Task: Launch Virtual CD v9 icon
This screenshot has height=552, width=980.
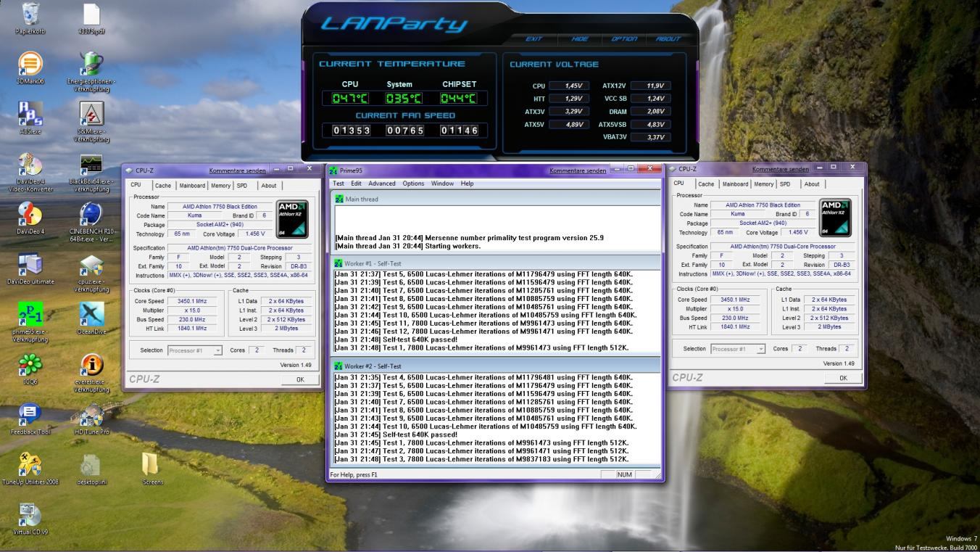Action: click(x=30, y=514)
